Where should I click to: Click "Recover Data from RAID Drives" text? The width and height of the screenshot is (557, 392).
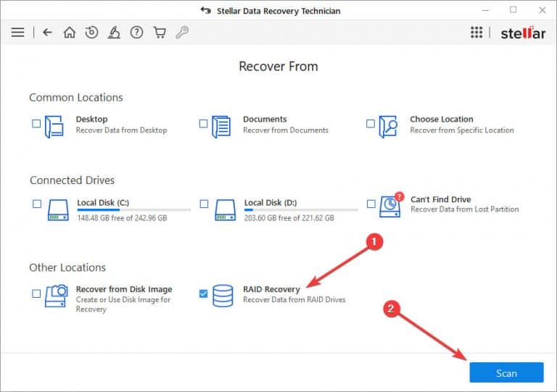[x=294, y=300]
